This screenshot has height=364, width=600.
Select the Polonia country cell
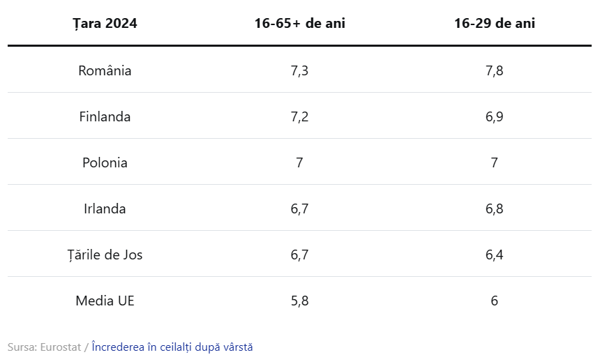point(105,162)
